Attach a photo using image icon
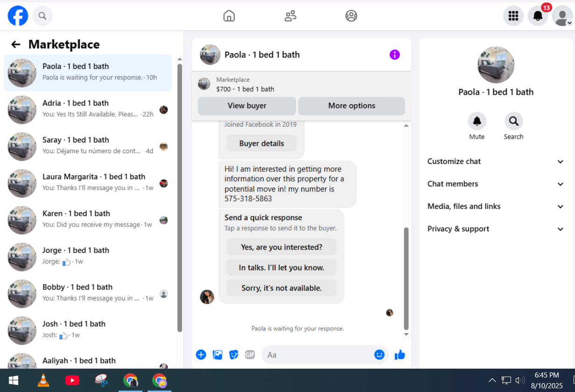This screenshot has width=575, height=392. [217, 355]
